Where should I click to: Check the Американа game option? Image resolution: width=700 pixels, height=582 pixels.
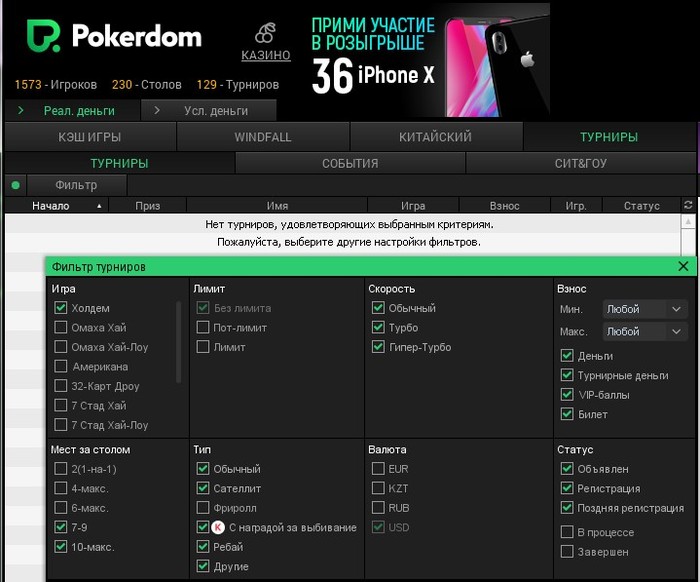tap(61, 366)
